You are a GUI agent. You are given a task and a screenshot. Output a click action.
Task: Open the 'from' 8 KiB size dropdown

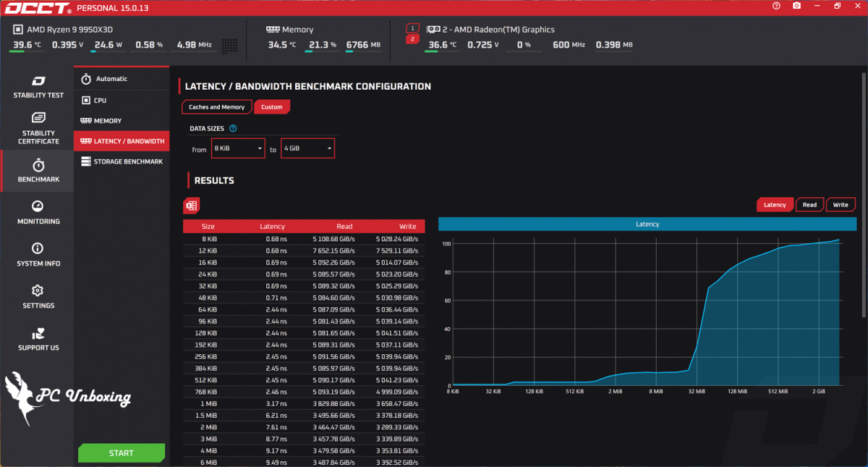238,148
